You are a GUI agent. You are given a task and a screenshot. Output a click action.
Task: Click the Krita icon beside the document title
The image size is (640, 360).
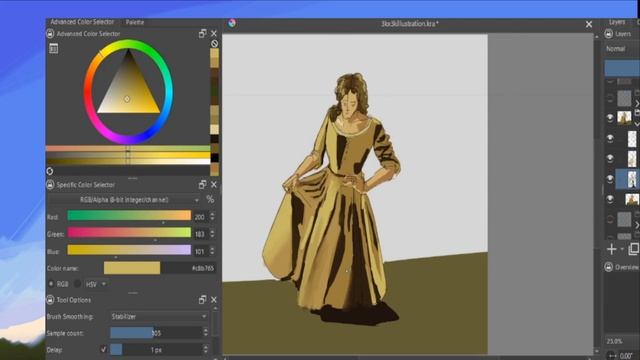pos(232,23)
